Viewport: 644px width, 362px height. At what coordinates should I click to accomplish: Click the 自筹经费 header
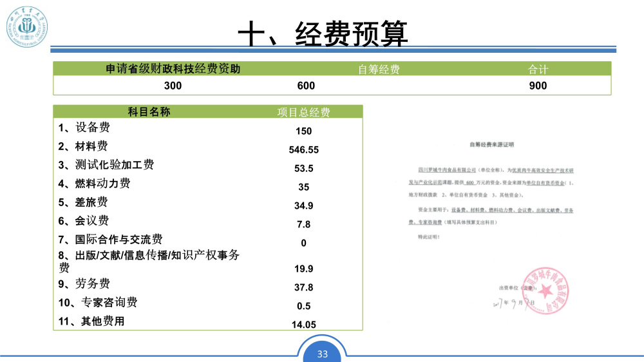[x=379, y=69]
